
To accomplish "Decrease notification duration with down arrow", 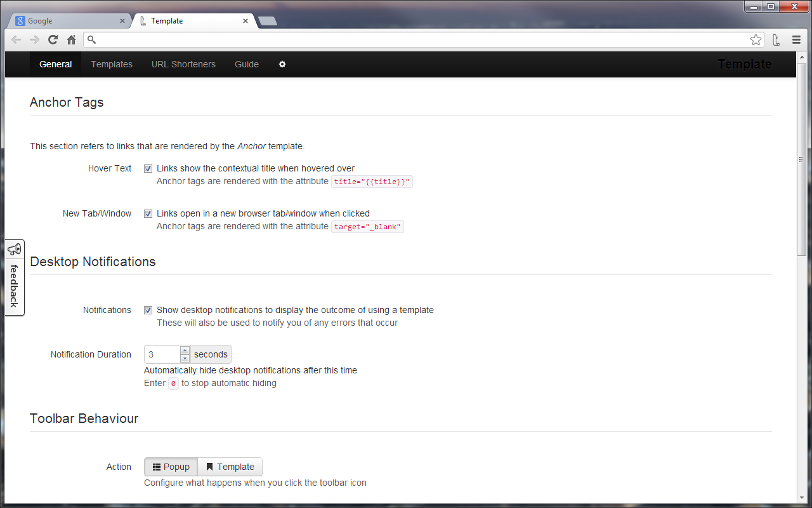I will pos(185,358).
